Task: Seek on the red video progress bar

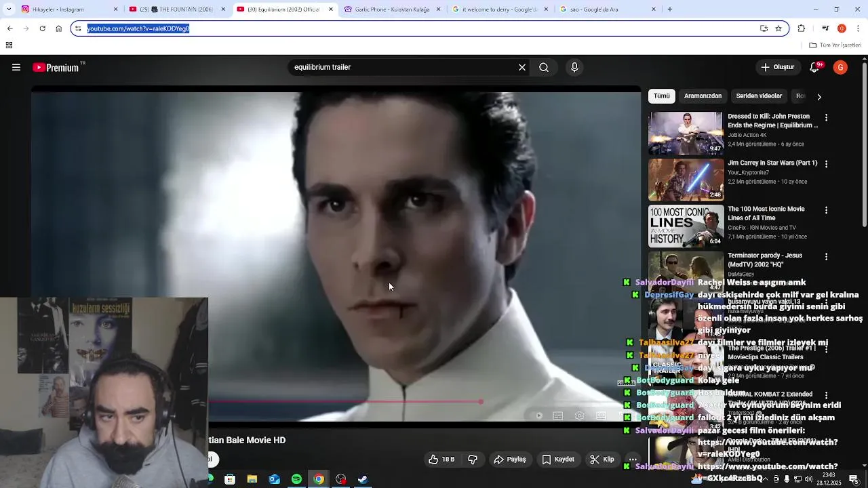Action: pos(344,402)
